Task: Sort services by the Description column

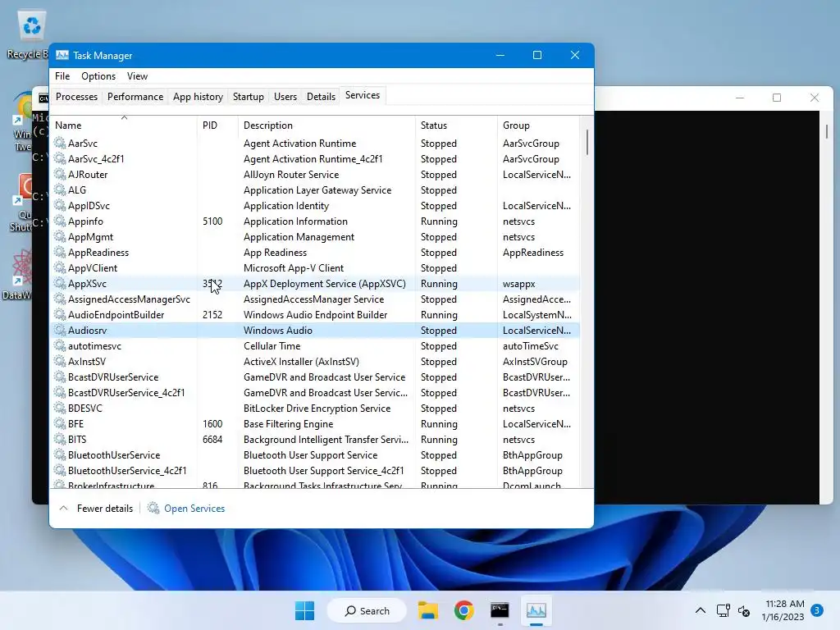Action: click(x=326, y=126)
